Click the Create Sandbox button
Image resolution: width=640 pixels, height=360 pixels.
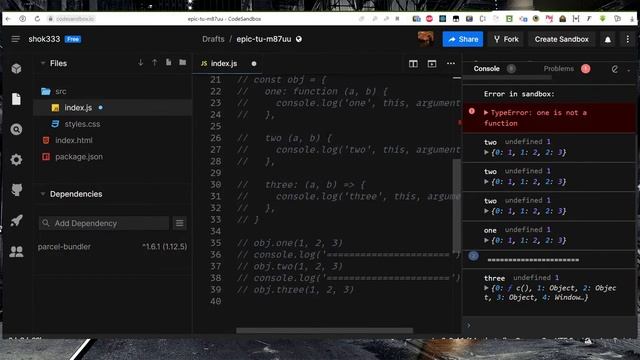tap(562, 39)
